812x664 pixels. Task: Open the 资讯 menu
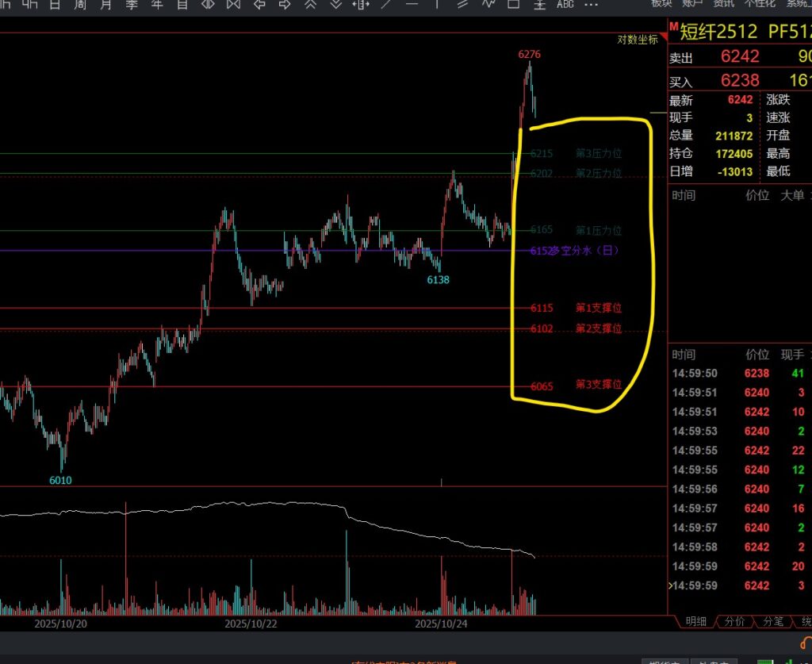coord(723,3)
